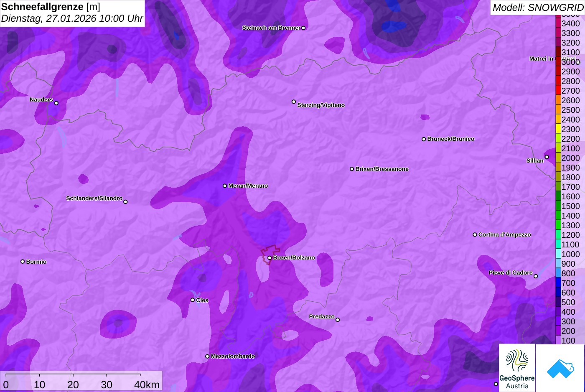
Task: Click the 1000 m cyan legend swatch
Action: coord(558,254)
